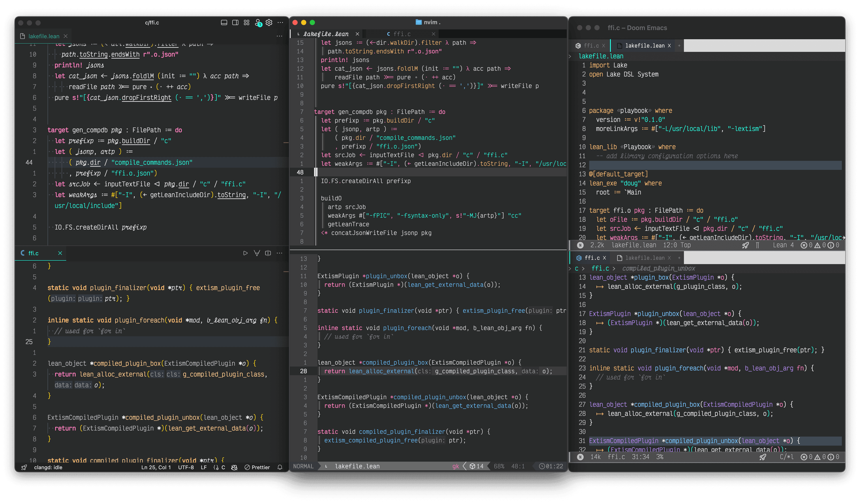Viewport: 860px width, 504px height.
Task: Click ffi.c breadcrumb segment in Emacs
Action: coord(600,268)
